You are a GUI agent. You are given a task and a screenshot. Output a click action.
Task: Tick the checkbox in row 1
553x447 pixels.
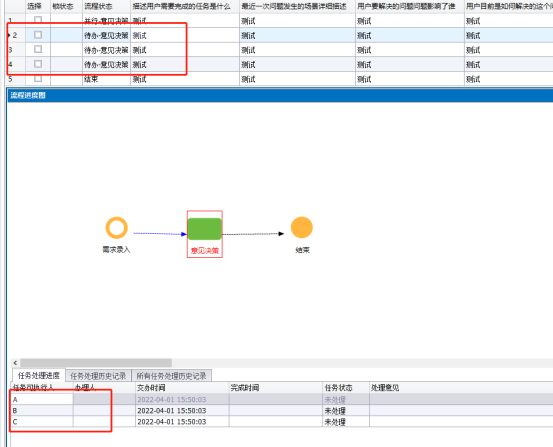pyautogui.click(x=38, y=20)
